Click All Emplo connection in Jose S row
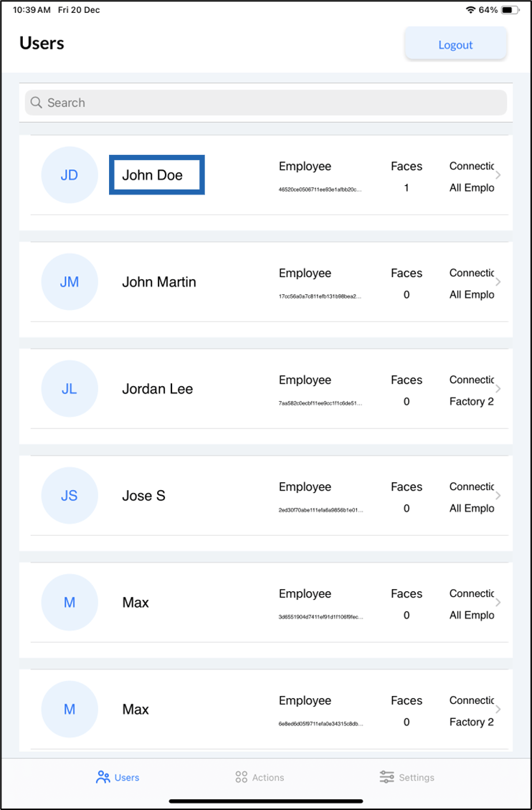This screenshot has width=532, height=810. click(x=472, y=509)
